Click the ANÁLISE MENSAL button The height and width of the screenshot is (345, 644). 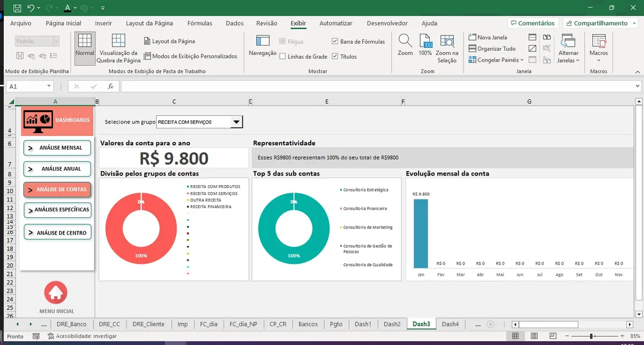[57, 148]
